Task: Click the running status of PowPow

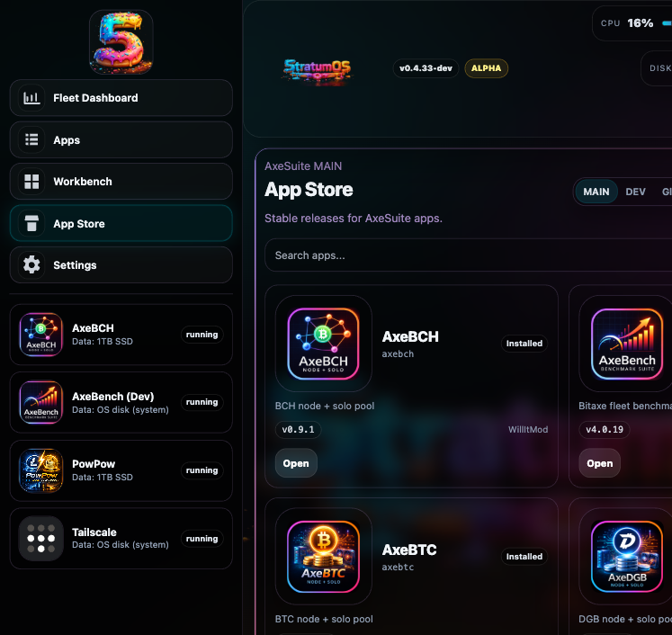Action: [x=202, y=470]
